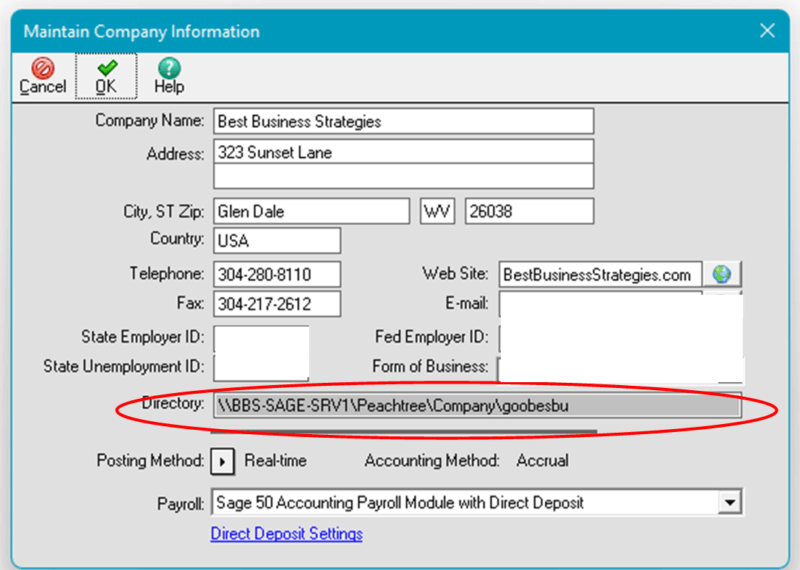This screenshot has width=800, height=570.
Task: Open the Direct Deposit Settings link
Action: click(286, 534)
